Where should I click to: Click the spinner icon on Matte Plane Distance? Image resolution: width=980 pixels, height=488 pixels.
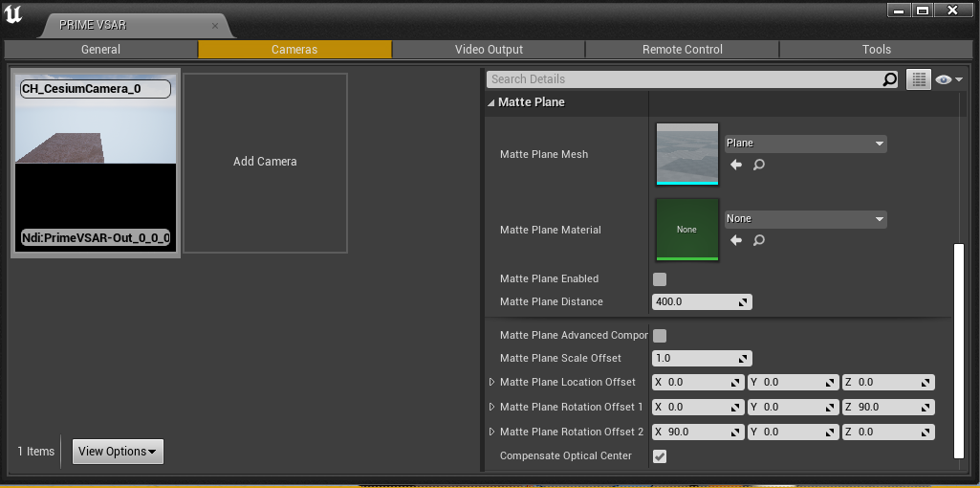[743, 302]
